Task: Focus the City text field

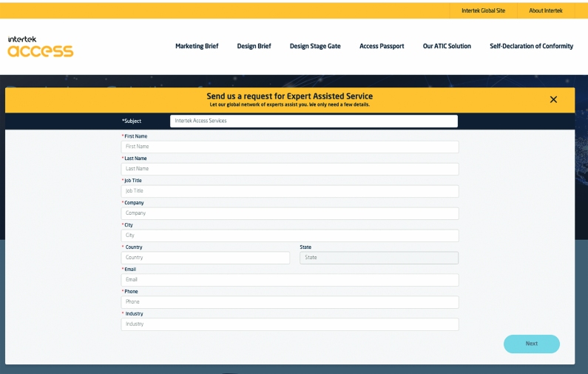Action: pos(290,236)
